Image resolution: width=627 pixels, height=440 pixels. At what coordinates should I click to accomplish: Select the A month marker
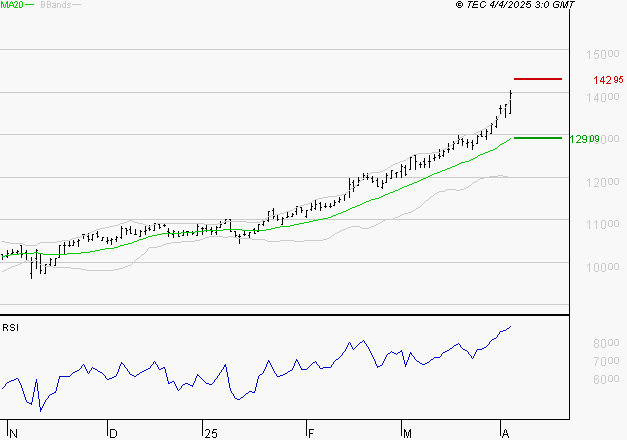coord(505,433)
